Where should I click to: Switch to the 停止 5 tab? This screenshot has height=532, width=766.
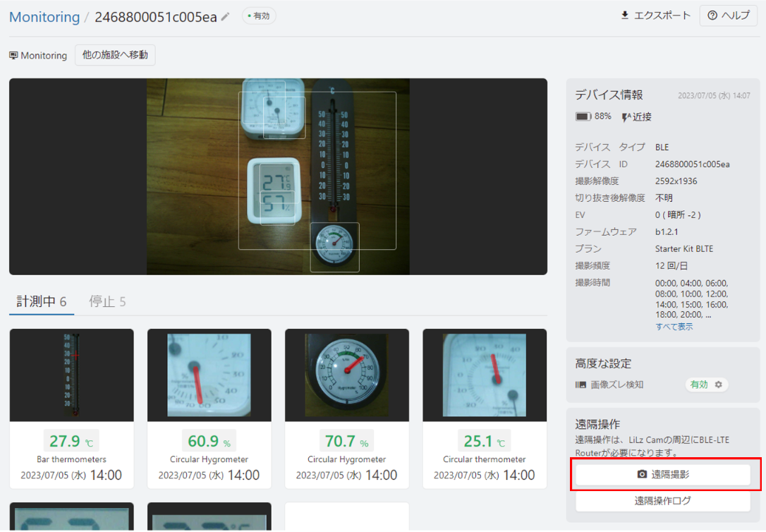point(107,301)
